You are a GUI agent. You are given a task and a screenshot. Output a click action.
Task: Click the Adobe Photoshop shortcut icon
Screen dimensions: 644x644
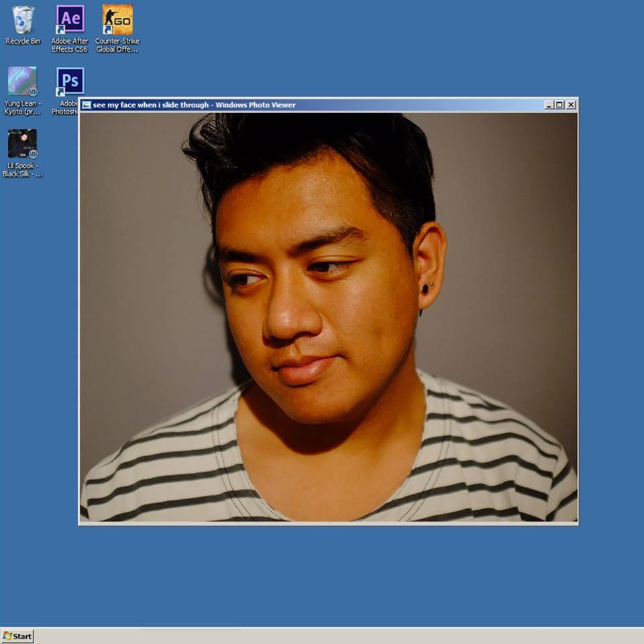pos(70,81)
